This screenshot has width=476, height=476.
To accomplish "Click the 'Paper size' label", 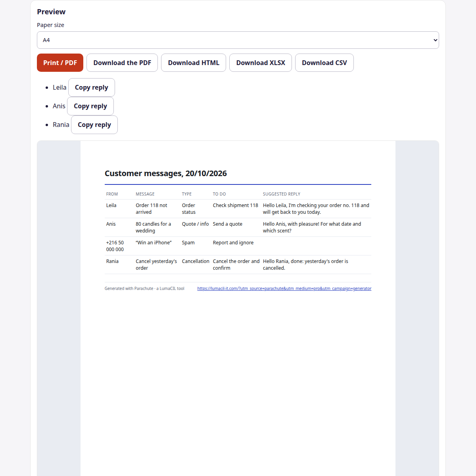I will pyautogui.click(x=50, y=25).
